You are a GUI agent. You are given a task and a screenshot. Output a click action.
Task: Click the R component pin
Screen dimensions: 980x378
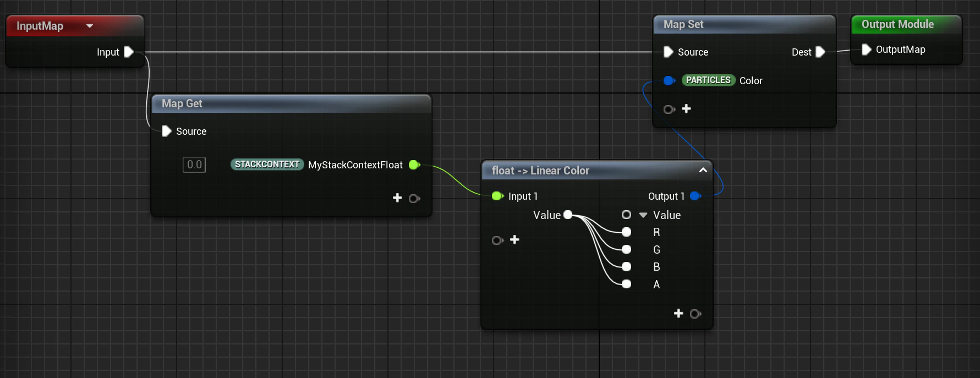[x=626, y=232]
